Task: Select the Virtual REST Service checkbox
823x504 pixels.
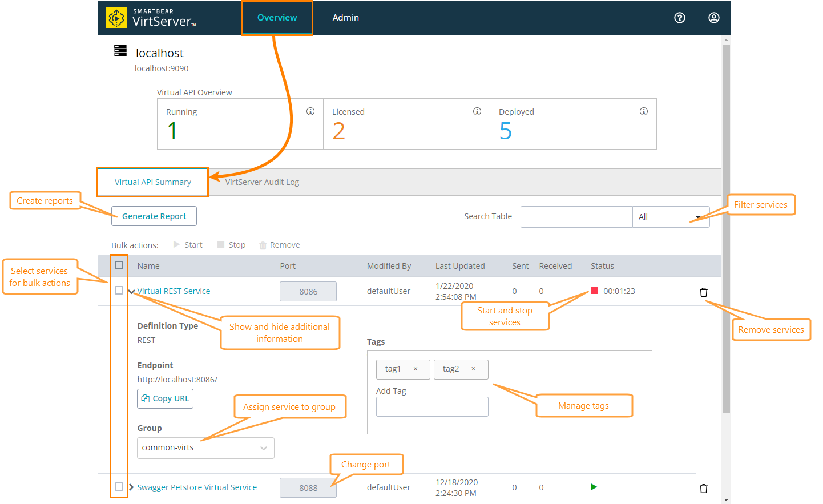Action: coord(119,290)
